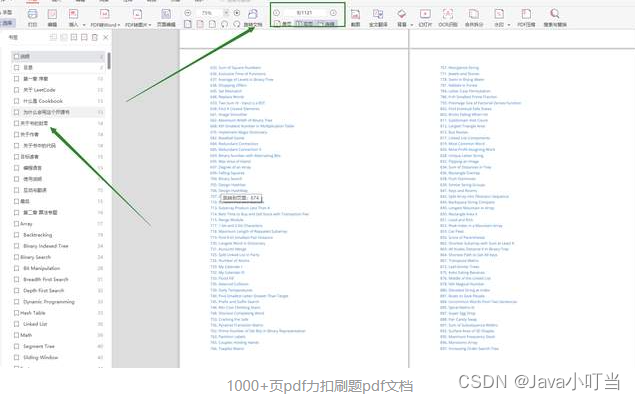Open the Edit tool icon
The height and width of the screenshot is (400, 635).
coord(52,15)
